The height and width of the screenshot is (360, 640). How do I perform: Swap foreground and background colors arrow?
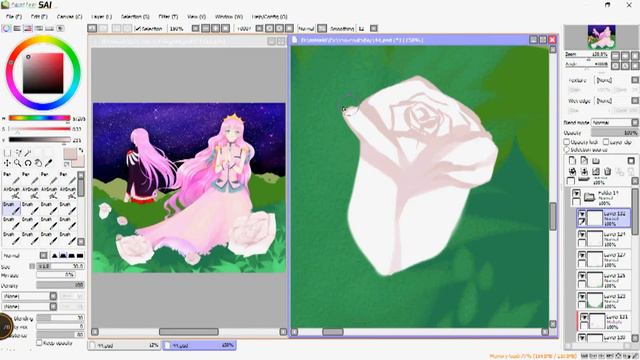(x=81, y=151)
